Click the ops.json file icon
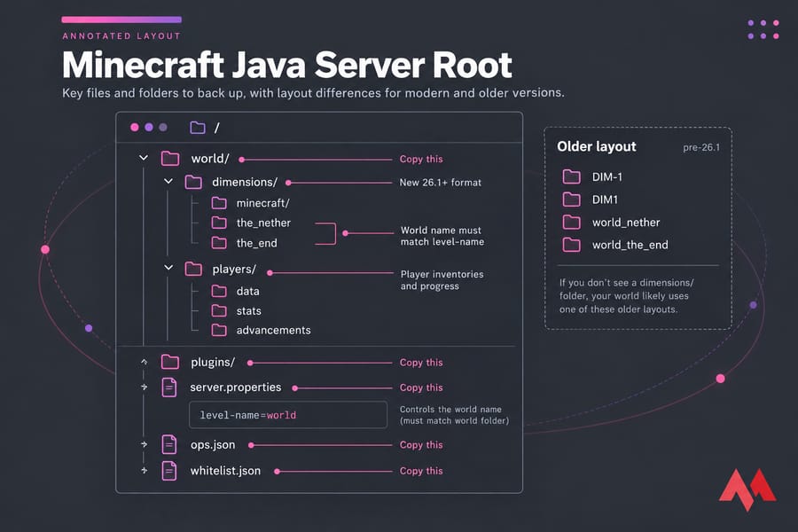The height and width of the screenshot is (532, 798). (x=169, y=444)
